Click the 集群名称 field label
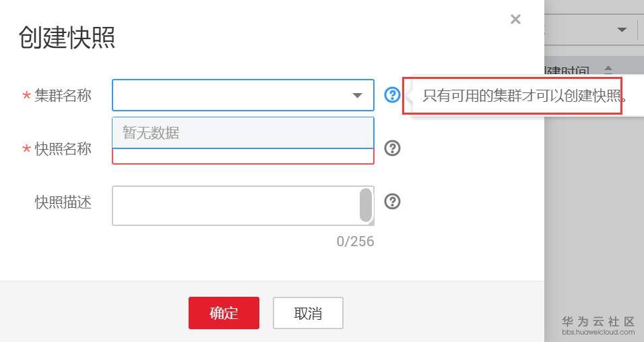 coord(63,96)
